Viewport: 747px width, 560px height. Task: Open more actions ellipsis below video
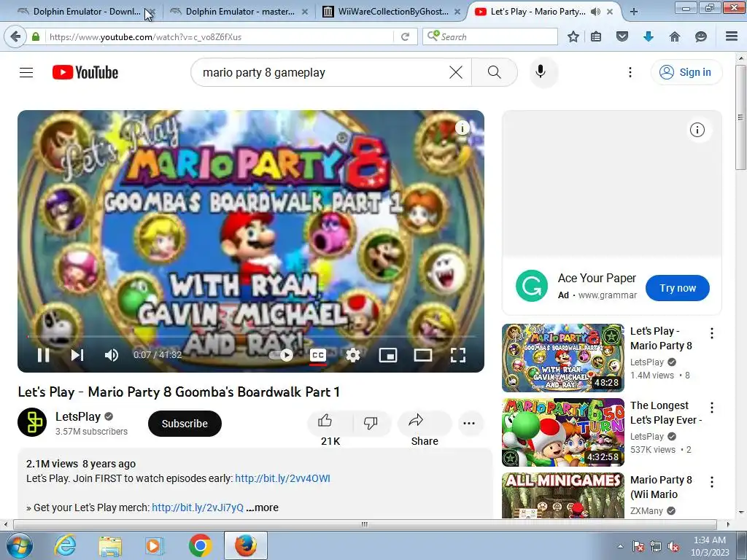(469, 424)
